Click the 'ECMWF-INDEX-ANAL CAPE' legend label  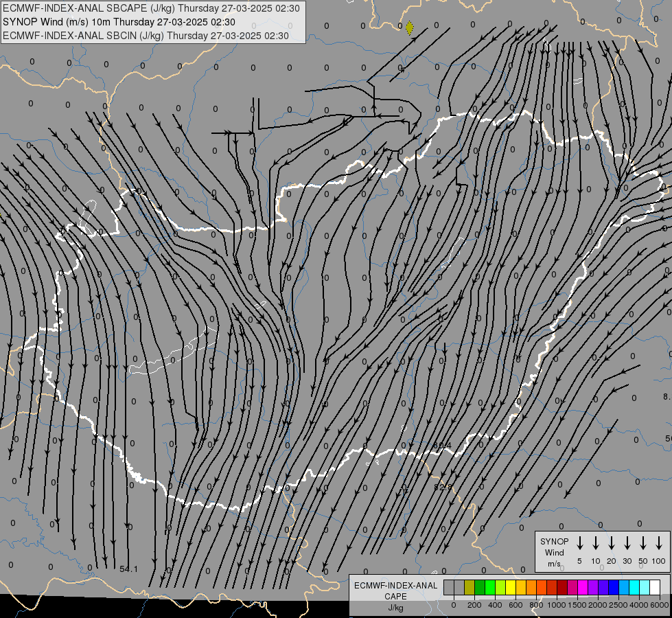[395, 591]
